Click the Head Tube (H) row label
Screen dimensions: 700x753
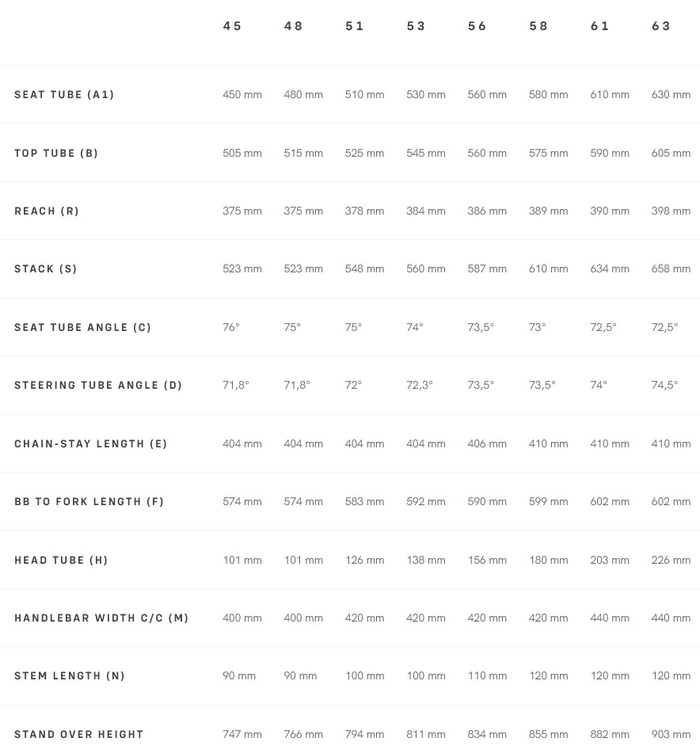(x=61, y=561)
